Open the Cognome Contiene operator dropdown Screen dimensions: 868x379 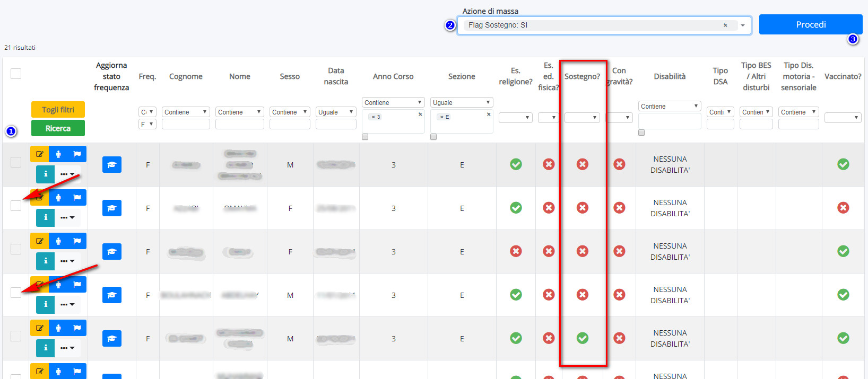point(186,112)
